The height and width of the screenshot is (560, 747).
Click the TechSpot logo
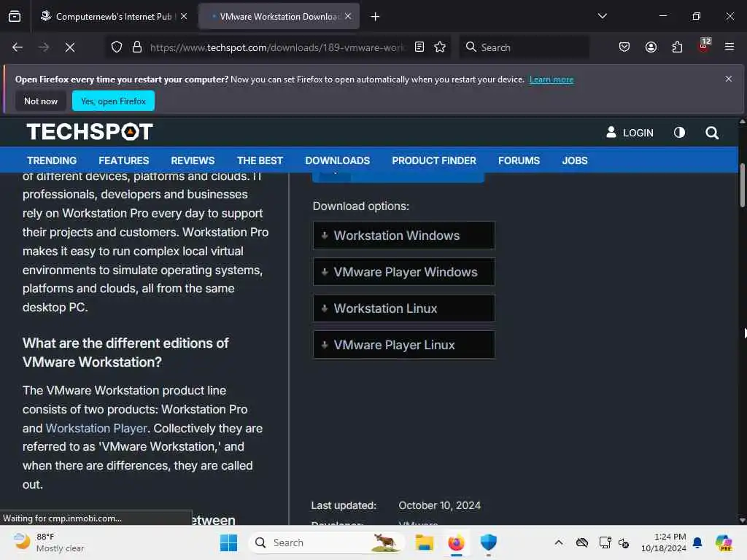click(90, 132)
